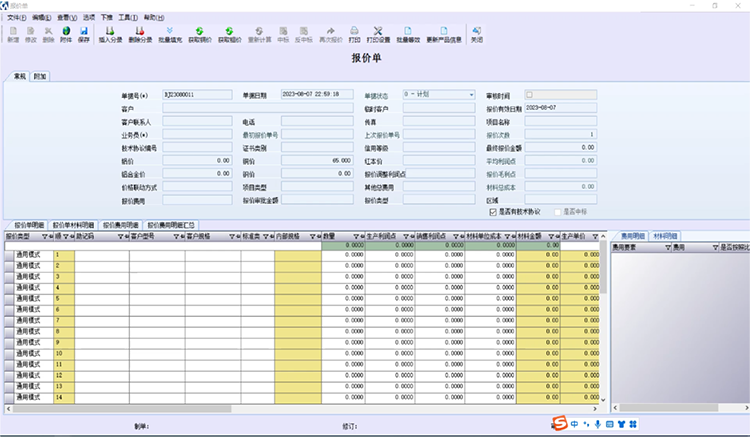Fetch copper price with 获取铜价
The height and width of the screenshot is (437, 750).
(x=199, y=34)
